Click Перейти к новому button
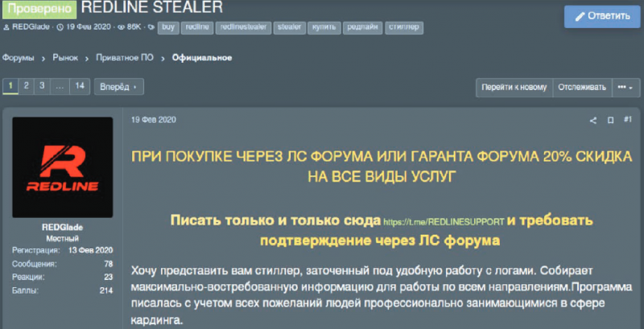Viewport: 644px width, 329px height. click(x=514, y=86)
